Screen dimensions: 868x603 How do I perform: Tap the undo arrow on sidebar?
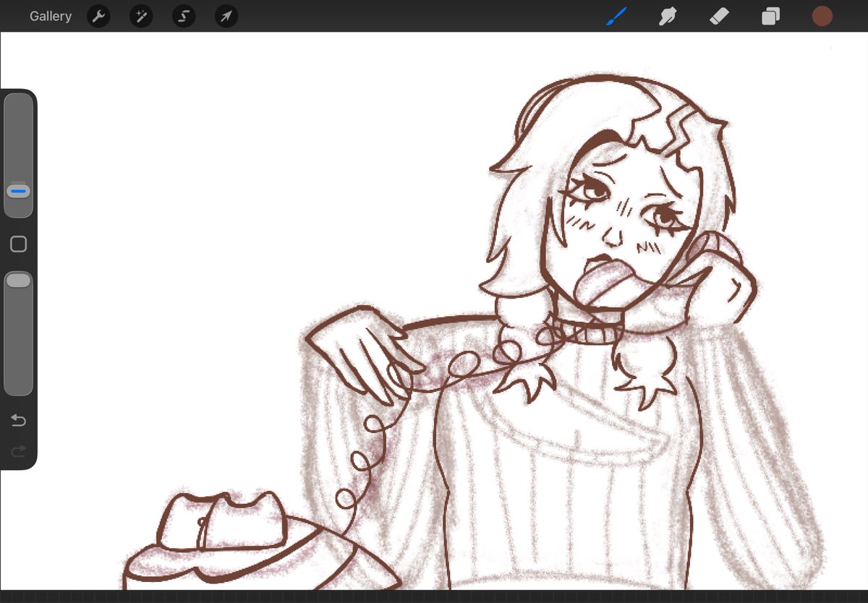tap(18, 420)
